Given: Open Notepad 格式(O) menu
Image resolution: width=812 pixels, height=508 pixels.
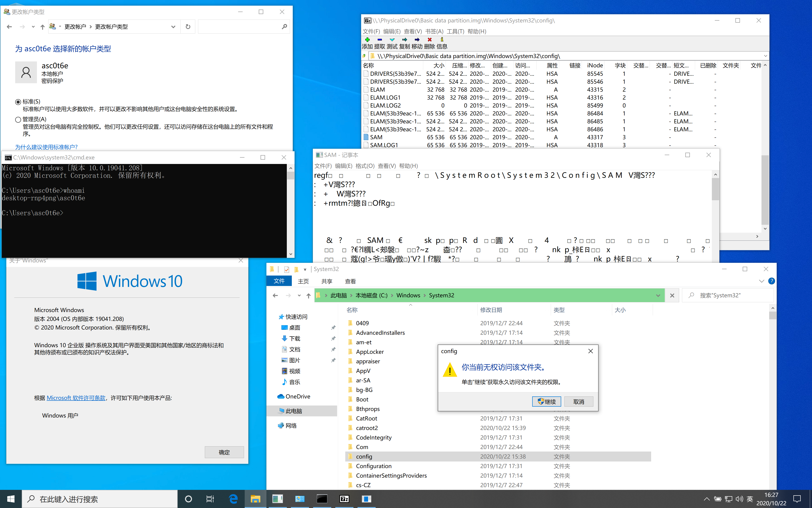Looking at the screenshot, I should coord(365,166).
